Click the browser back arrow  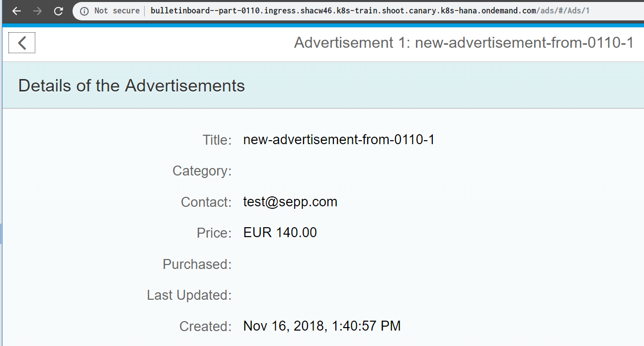coord(16,11)
